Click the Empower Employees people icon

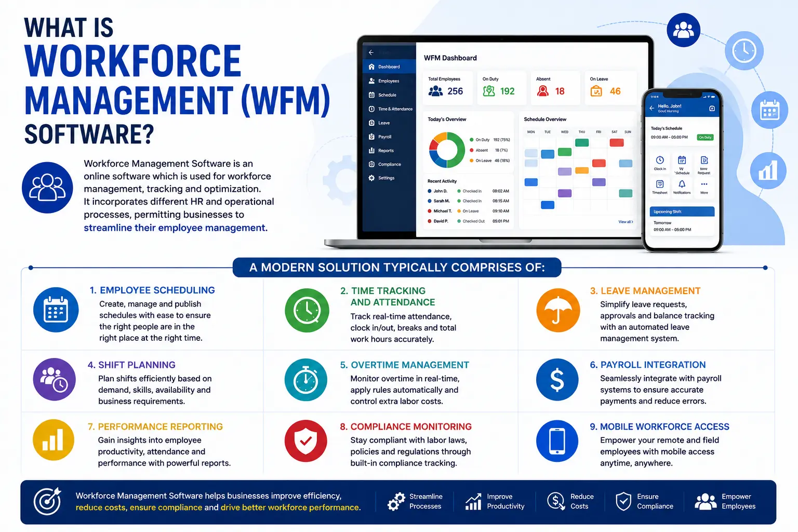click(706, 501)
